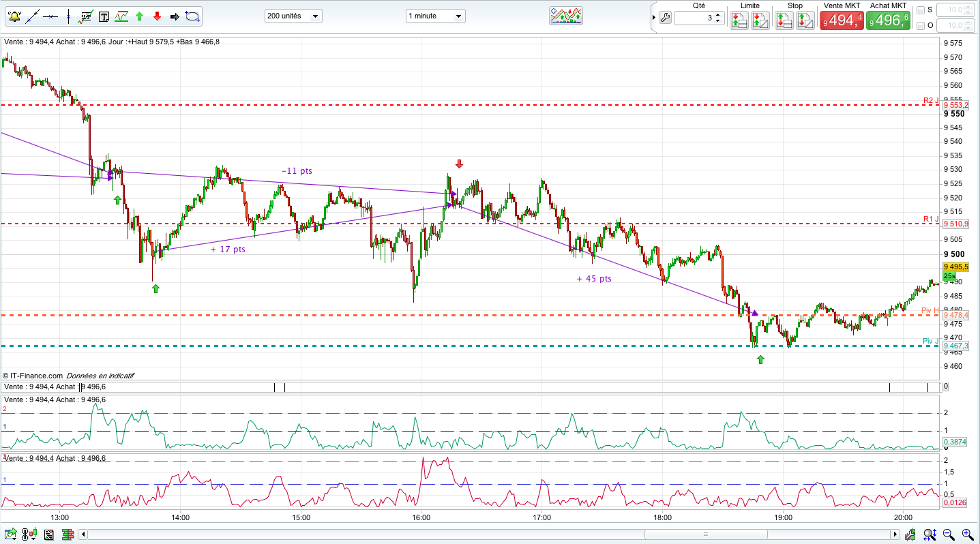Zoom in with magnifier plus icon
The width and height of the screenshot is (980, 544).
967,534
